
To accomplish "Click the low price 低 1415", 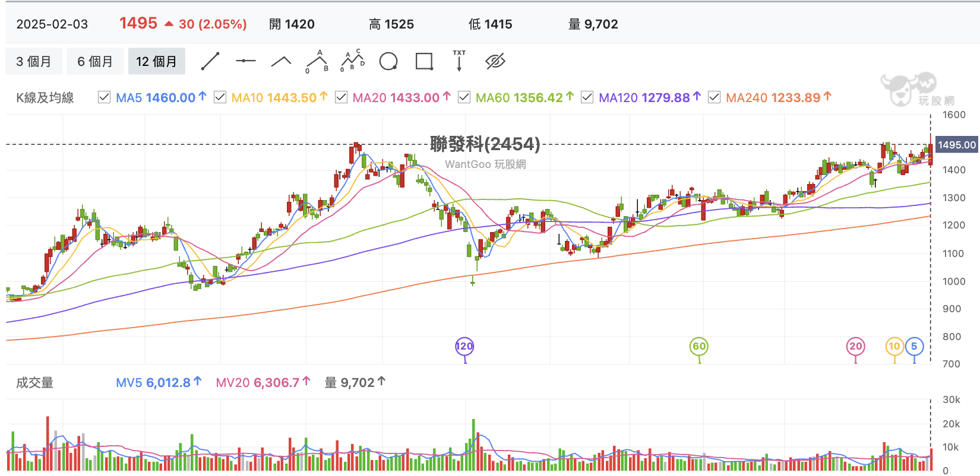I will point(490,24).
